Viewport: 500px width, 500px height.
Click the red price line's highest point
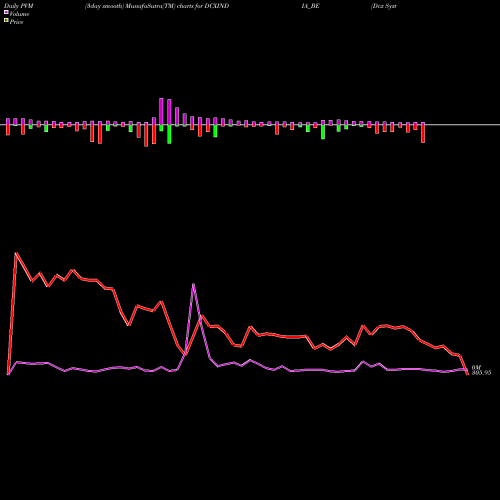coord(16,253)
